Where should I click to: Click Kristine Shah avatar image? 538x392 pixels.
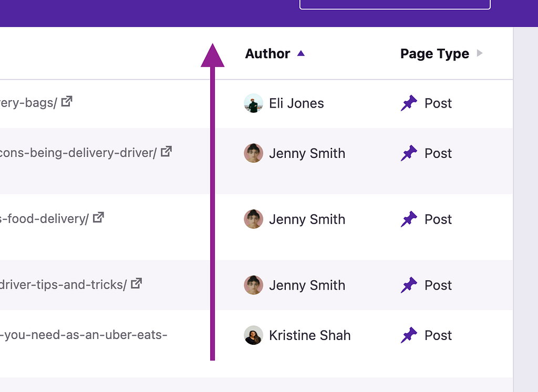[254, 335]
